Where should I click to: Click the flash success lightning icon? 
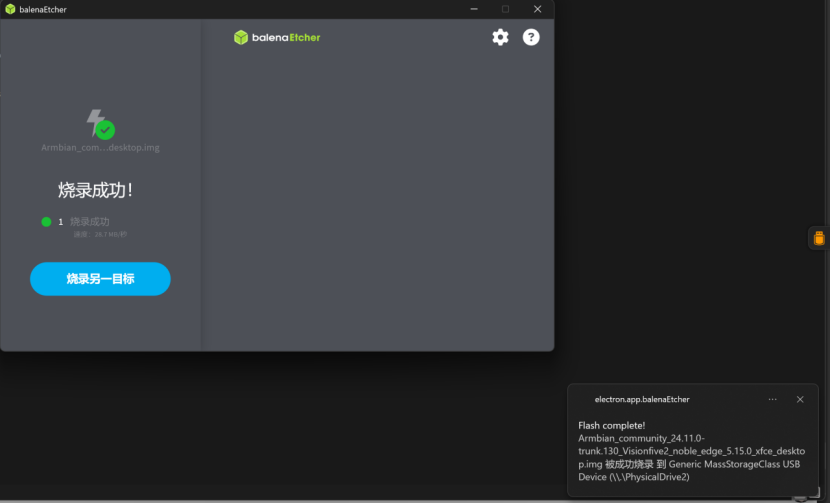pyautogui.click(x=100, y=125)
